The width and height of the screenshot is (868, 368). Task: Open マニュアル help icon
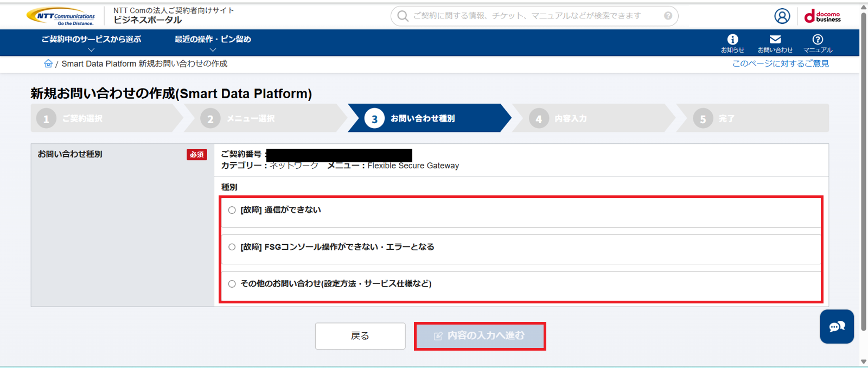(818, 43)
